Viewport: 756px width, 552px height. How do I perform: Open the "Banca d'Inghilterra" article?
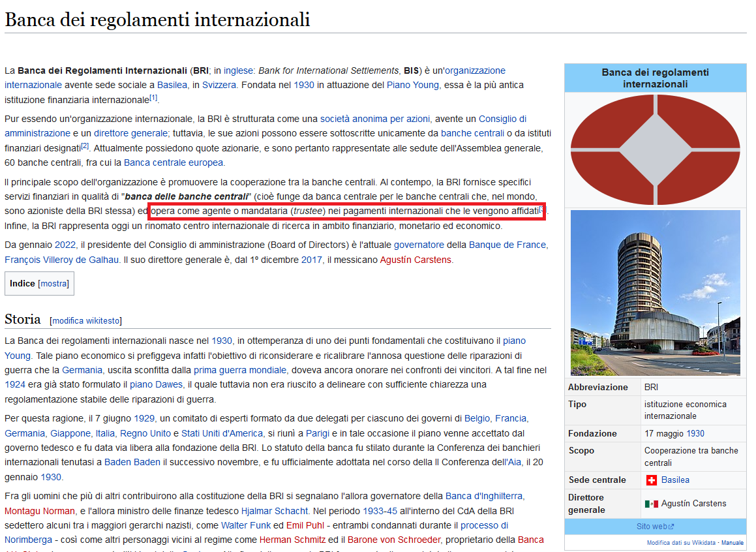pos(484,496)
